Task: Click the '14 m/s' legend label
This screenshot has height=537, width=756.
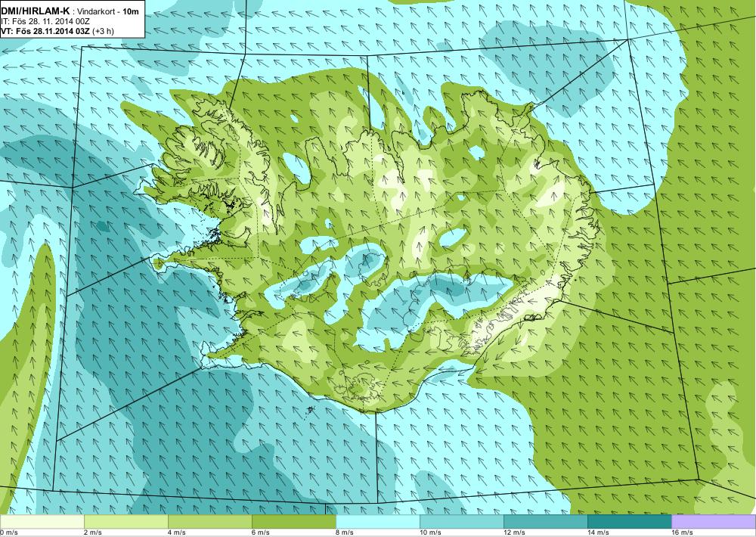Action: (598, 532)
